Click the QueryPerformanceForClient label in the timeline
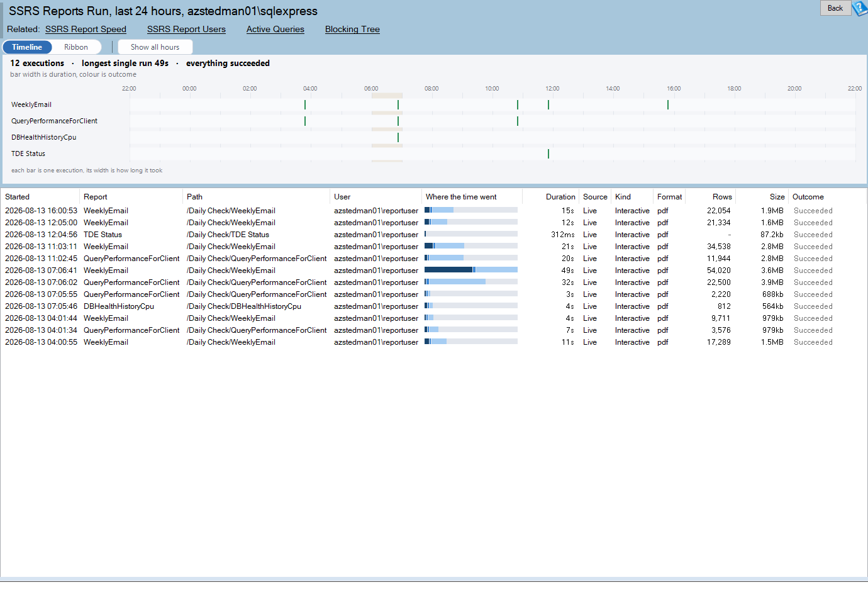The image size is (868, 614). point(54,121)
